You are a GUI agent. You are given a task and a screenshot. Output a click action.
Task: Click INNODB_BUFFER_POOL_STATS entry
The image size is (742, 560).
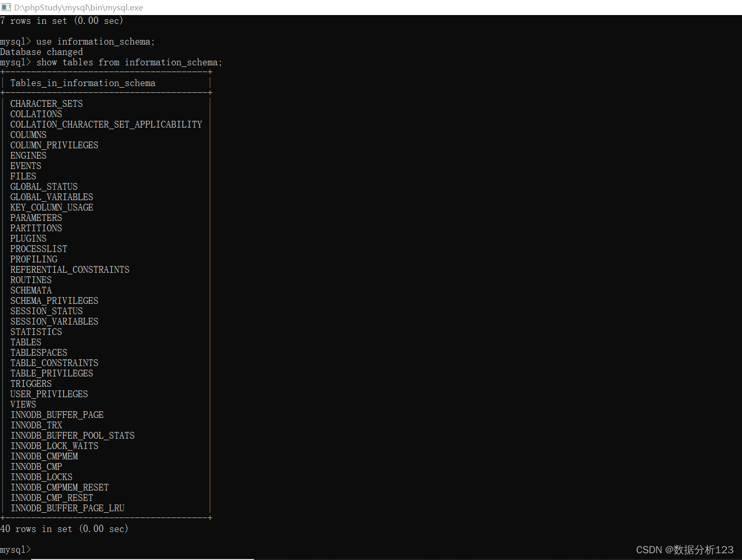click(x=73, y=436)
